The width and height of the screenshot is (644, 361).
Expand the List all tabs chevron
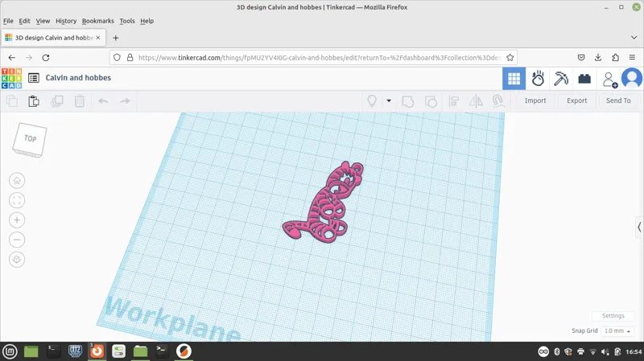click(x=634, y=38)
